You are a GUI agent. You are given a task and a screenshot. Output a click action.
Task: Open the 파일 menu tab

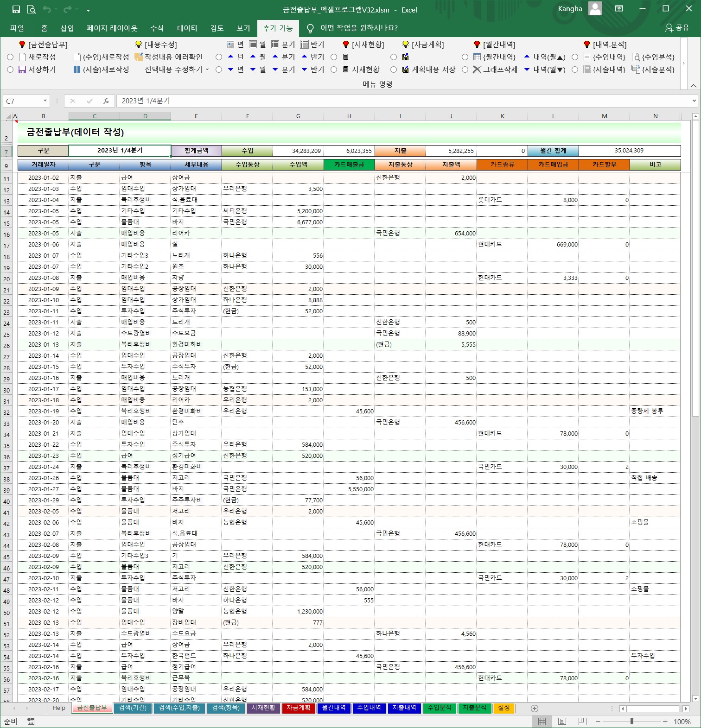pos(17,28)
